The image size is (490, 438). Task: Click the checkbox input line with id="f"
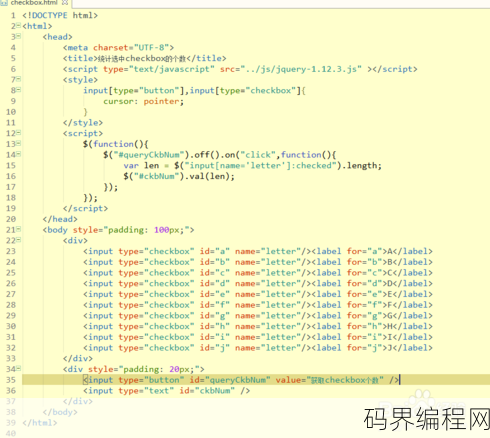tap(258, 305)
